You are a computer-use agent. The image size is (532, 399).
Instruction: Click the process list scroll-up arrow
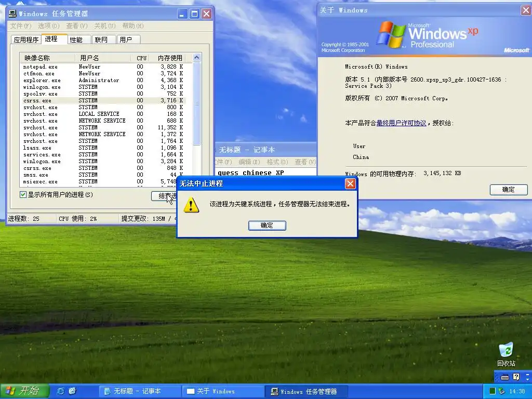pyautogui.click(x=196, y=57)
